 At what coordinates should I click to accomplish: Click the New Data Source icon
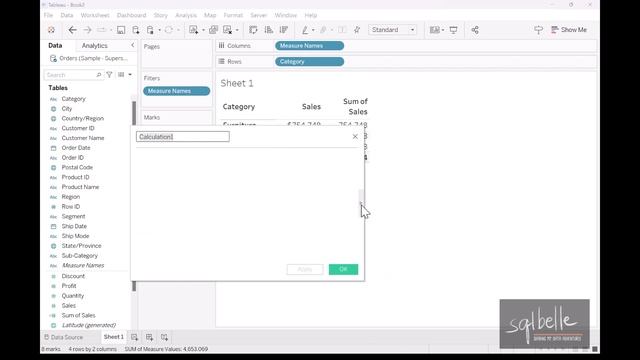(136, 30)
